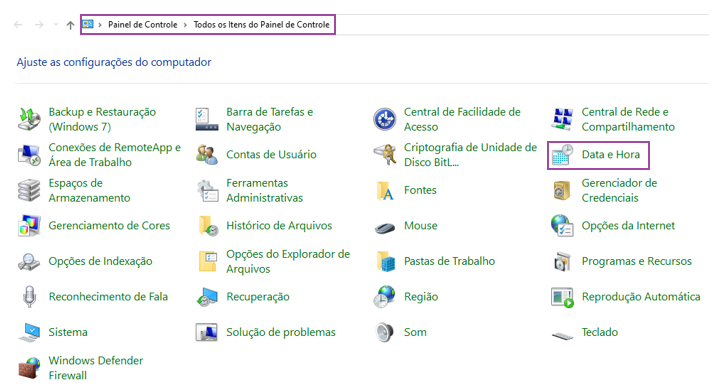Open the Backup e Restauração icon

[30, 119]
